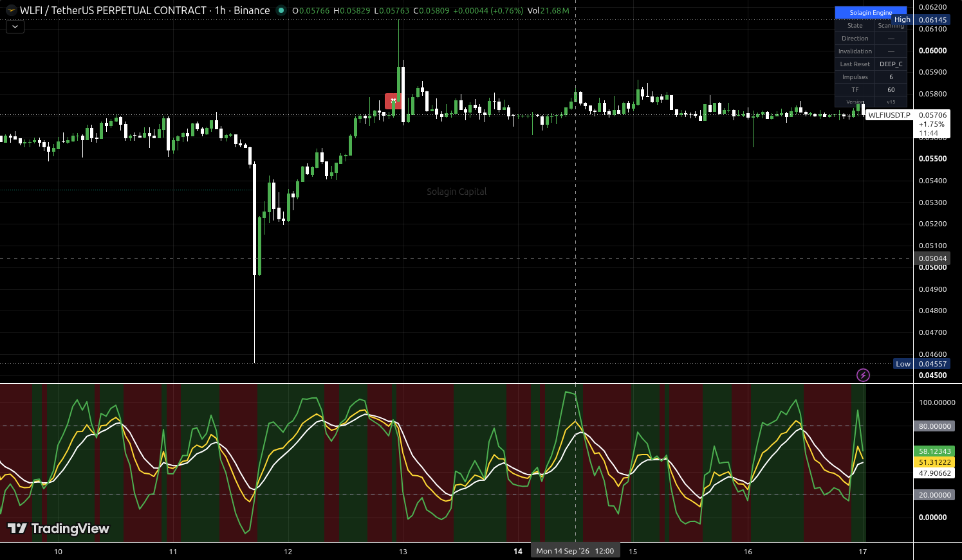Click the WLFI coin logo icon
The height and width of the screenshot is (560, 962).
pos(12,10)
